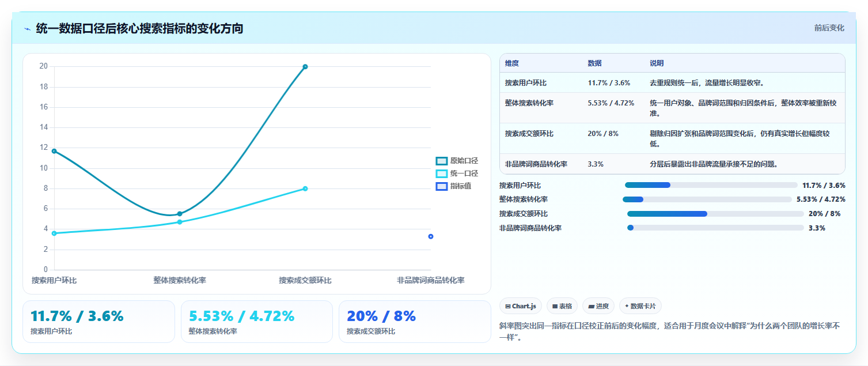Image resolution: width=868 pixels, height=366 pixels.
Task: Click the 5.53% / 4.72% data card
Action: click(x=257, y=322)
